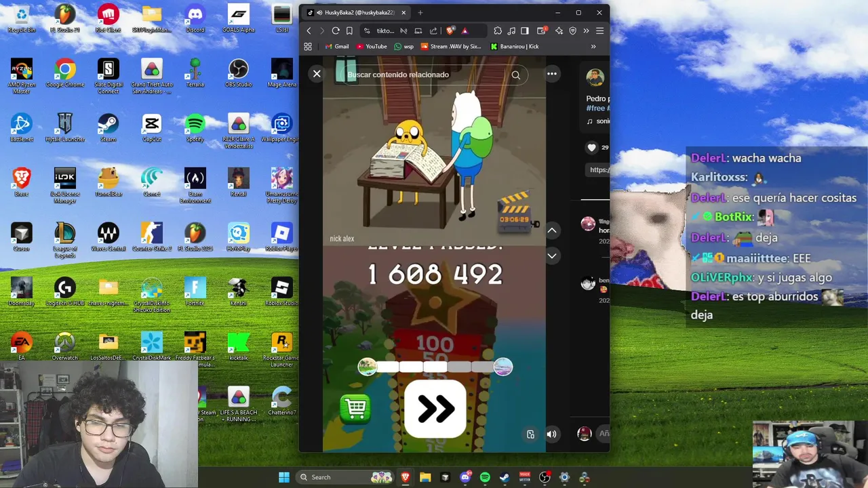
Task: Like the TikTok video heart
Action: click(x=592, y=148)
